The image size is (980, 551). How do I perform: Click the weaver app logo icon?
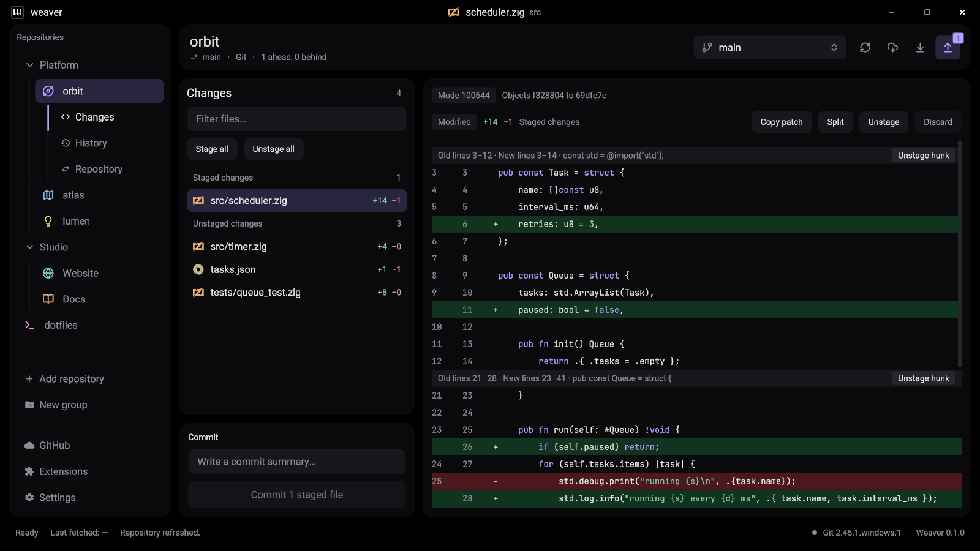pyautogui.click(x=18, y=12)
